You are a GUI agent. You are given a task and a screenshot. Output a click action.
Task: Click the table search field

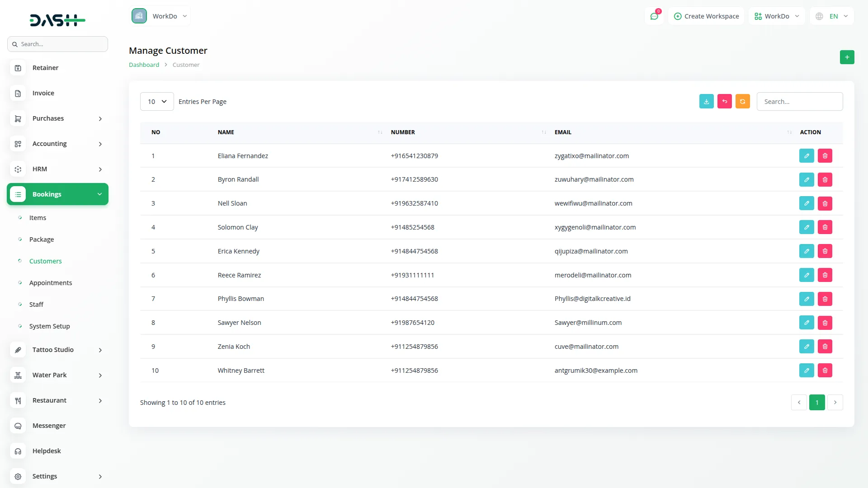pyautogui.click(x=799, y=101)
